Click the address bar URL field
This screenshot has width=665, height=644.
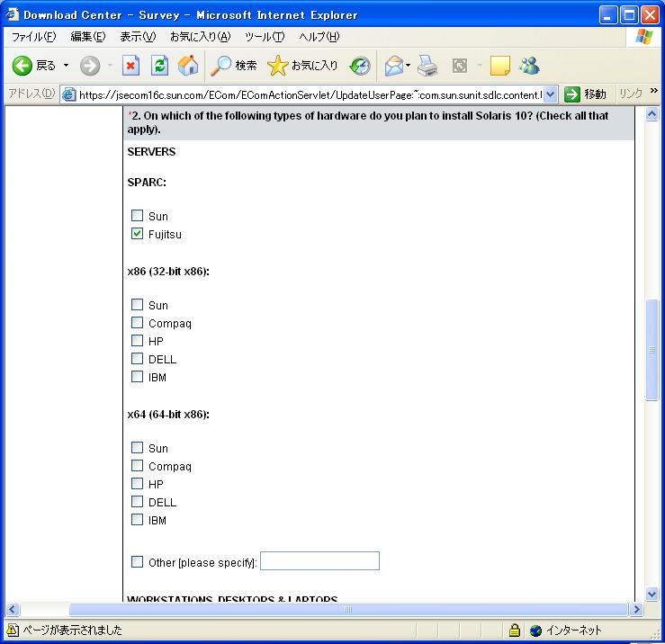click(x=310, y=94)
